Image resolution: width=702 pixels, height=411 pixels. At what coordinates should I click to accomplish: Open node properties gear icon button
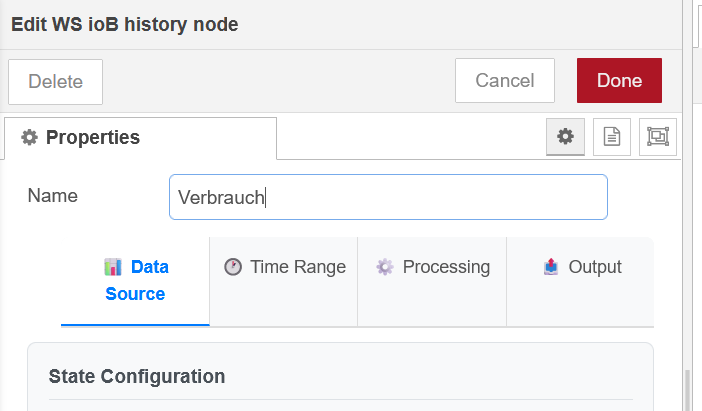[565, 137]
